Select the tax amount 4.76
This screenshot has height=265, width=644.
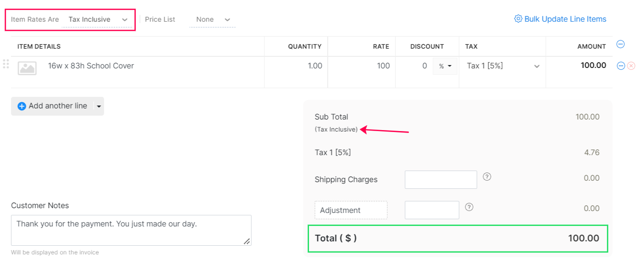[591, 153]
